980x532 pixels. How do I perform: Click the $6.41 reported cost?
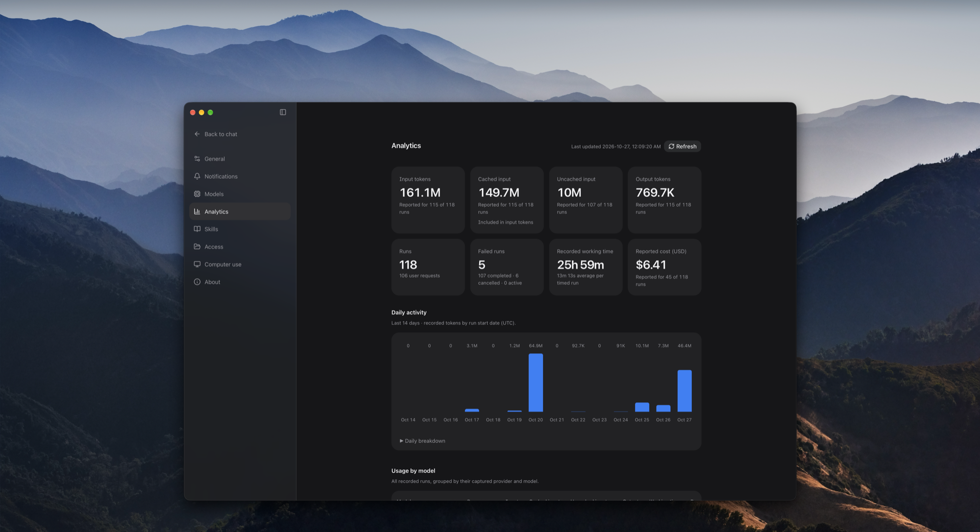[x=651, y=265]
